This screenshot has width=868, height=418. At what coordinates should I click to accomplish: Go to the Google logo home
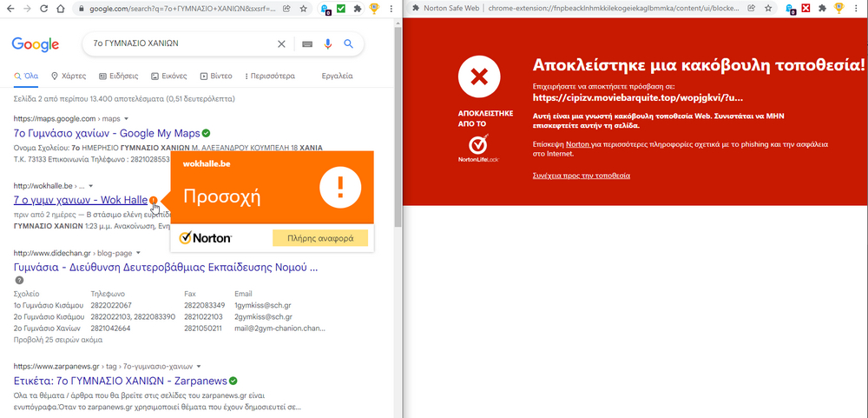coord(36,44)
